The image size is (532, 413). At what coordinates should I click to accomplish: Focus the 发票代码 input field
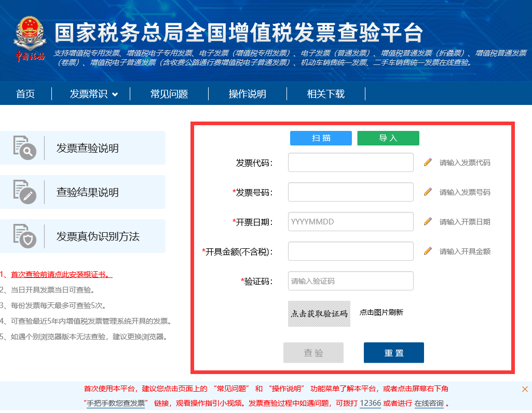click(351, 163)
